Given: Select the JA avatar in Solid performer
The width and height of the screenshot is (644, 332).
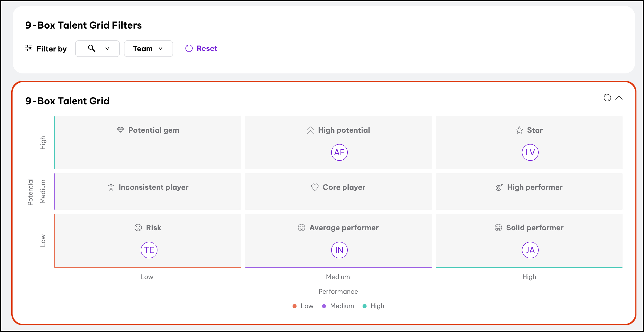Looking at the screenshot, I should [x=530, y=250].
